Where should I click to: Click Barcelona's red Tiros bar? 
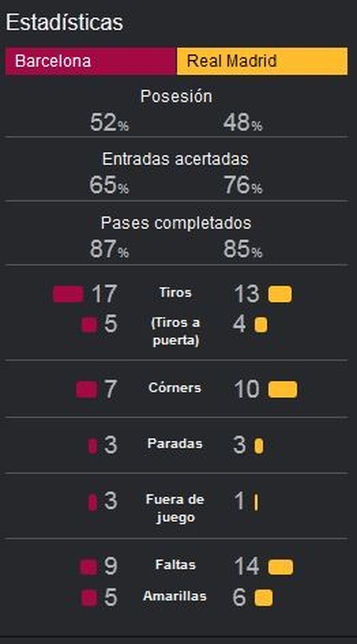tap(68, 294)
